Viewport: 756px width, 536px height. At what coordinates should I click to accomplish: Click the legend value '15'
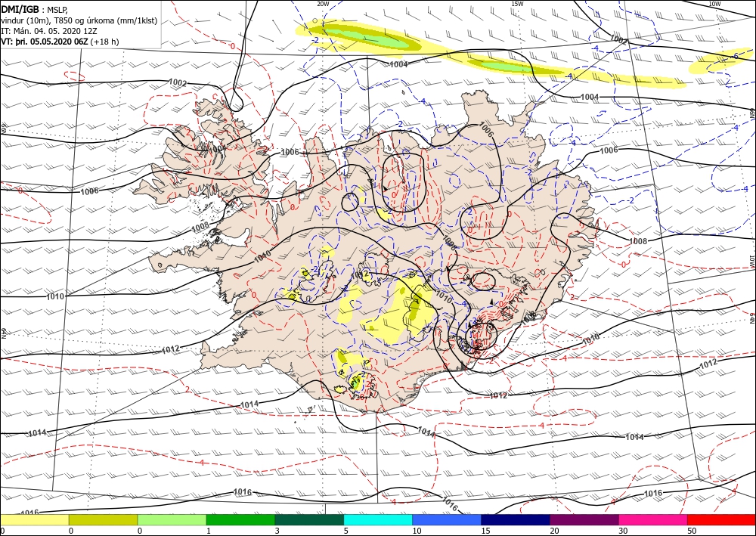click(485, 531)
